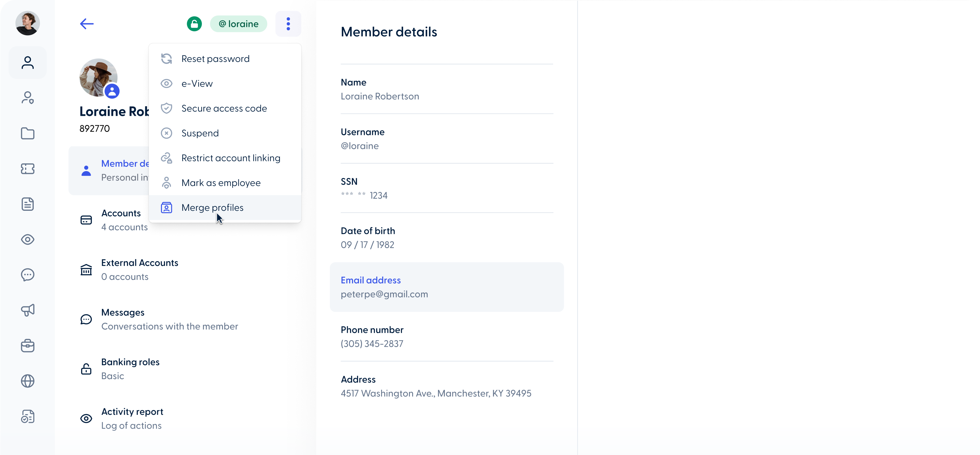Image resolution: width=980 pixels, height=455 pixels.
Task: Open the folder icon in the sidebar
Action: tap(27, 133)
